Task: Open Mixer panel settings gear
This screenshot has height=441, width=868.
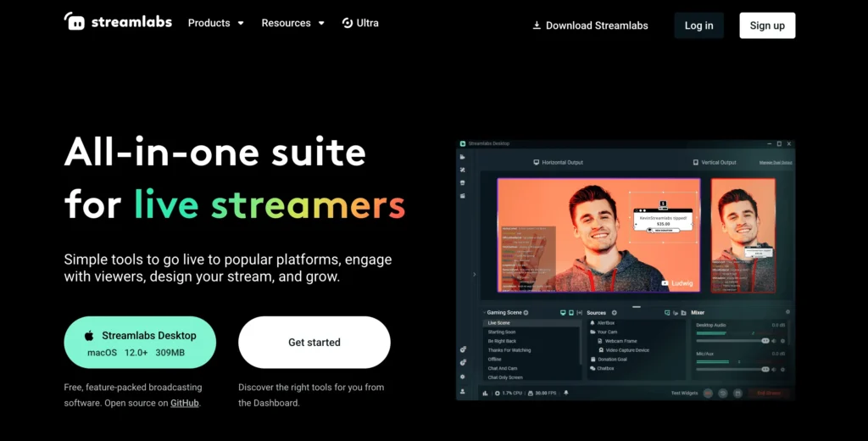Action: (x=787, y=312)
